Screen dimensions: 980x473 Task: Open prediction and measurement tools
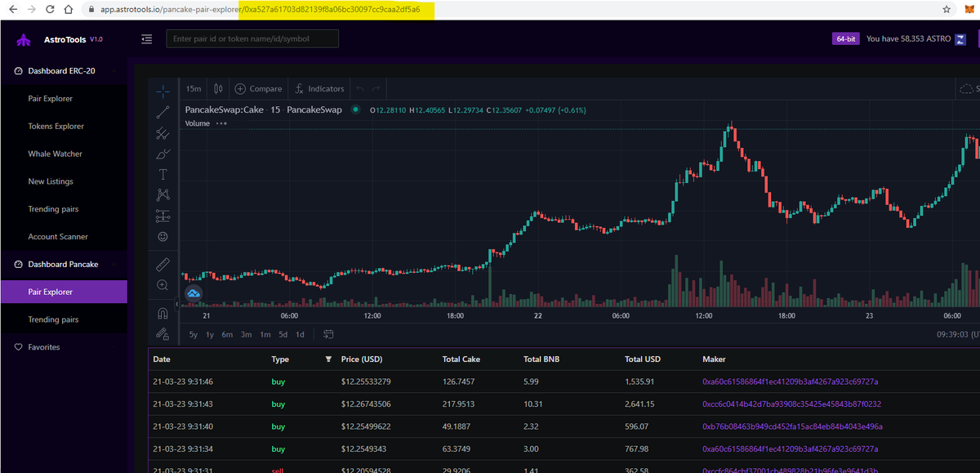(163, 216)
